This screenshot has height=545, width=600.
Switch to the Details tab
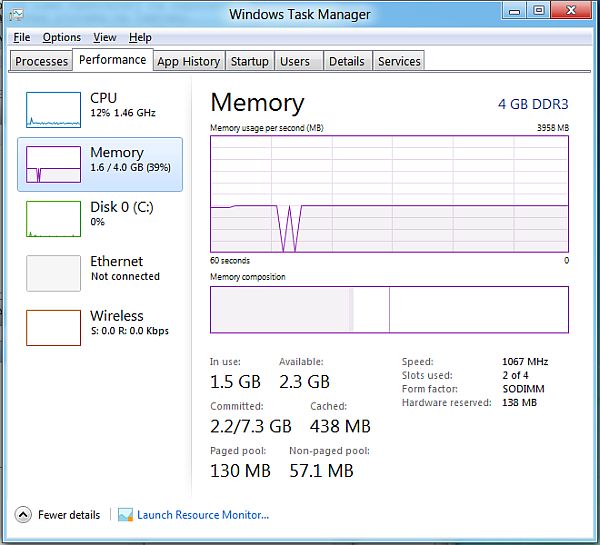(346, 61)
